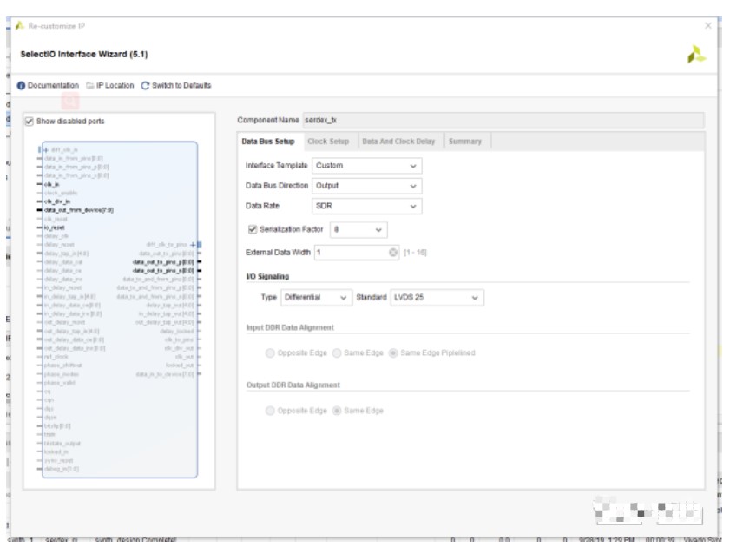The image size is (730, 560).
Task: Click the disabled clock_enable port label
Action: pos(61,194)
